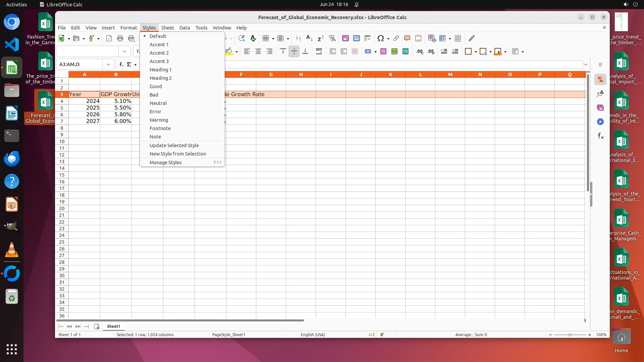Viewport: 644px width, 362px height.
Task: Click the zoom slider in the status bar
Action: point(570,335)
